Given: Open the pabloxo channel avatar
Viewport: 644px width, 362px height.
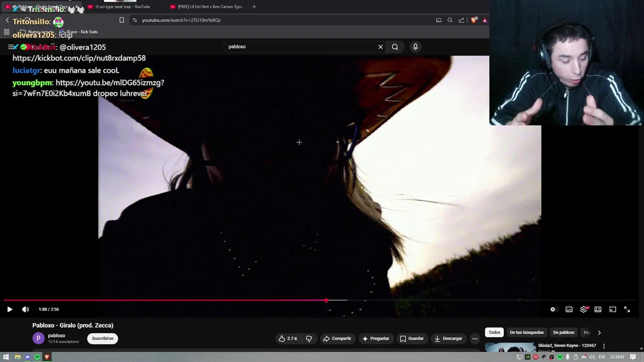Looking at the screenshot, I should coord(38,338).
